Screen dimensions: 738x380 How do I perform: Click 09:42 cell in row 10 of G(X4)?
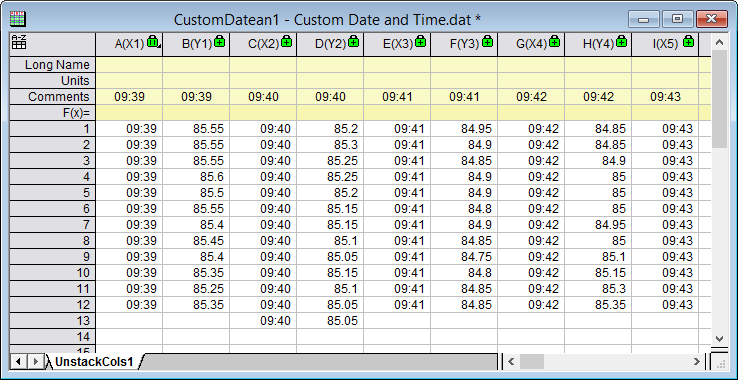point(531,273)
